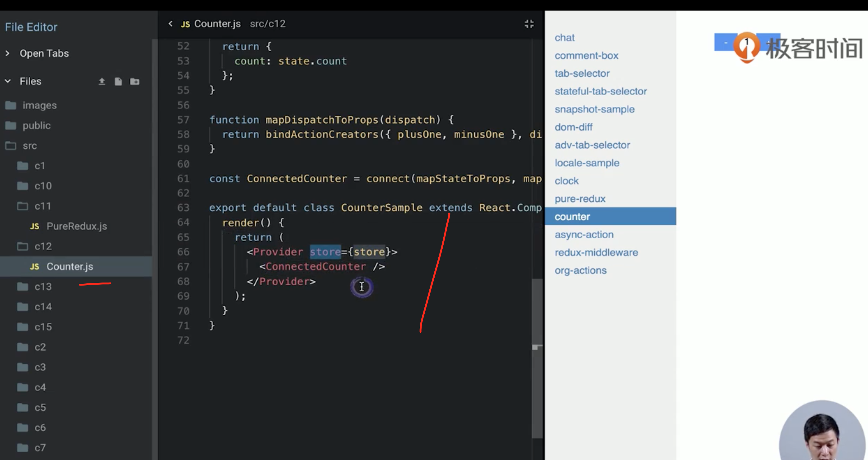Open the images folder

coord(39,105)
